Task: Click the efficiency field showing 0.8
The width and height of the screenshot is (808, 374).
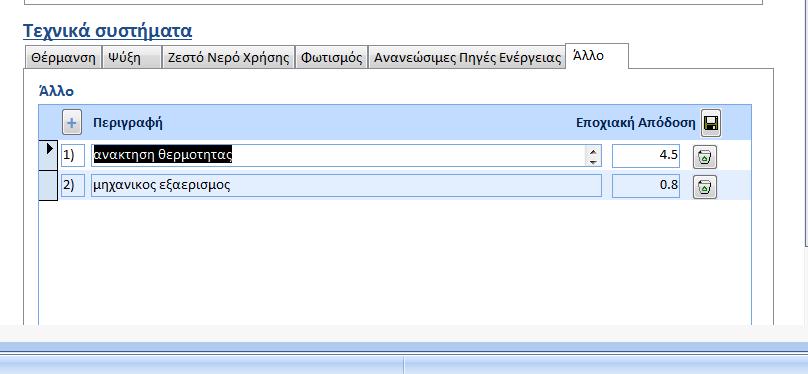Action: click(x=646, y=185)
